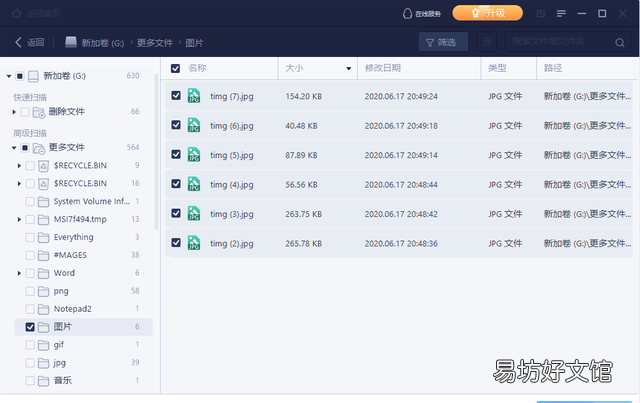640x403 pixels.
Task: Click MSI7f494.tmp folder icon
Action: pos(43,220)
